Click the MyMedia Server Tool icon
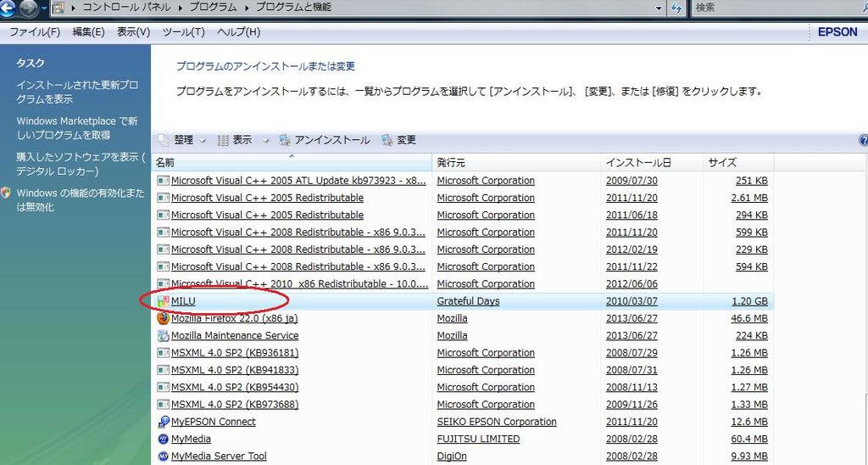Viewport: 868px width, 465px height. coord(163,457)
